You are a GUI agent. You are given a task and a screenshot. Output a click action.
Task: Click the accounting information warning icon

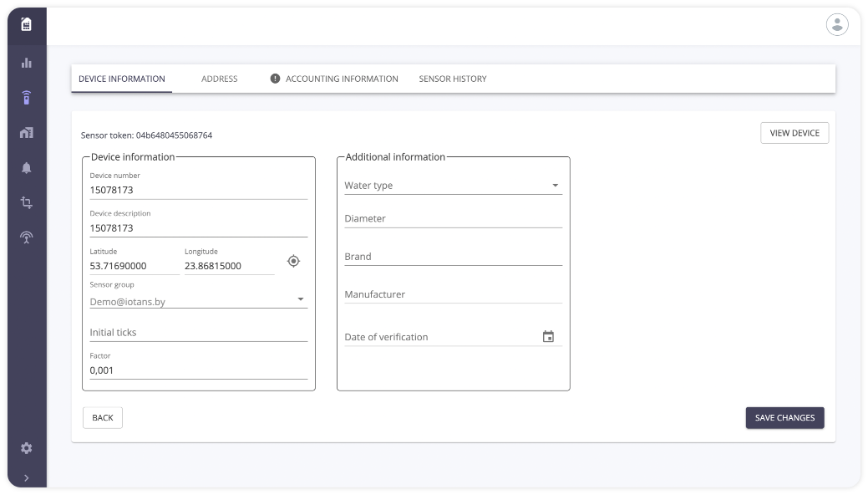(x=275, y=79)
